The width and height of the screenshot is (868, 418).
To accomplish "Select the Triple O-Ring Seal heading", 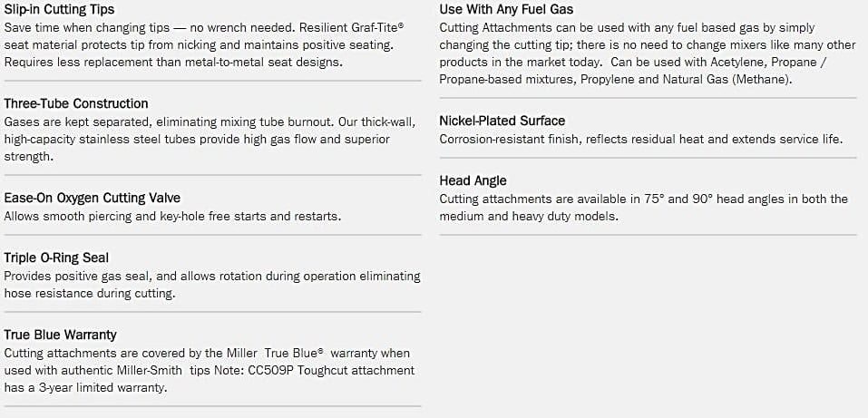I will [56, 258].
